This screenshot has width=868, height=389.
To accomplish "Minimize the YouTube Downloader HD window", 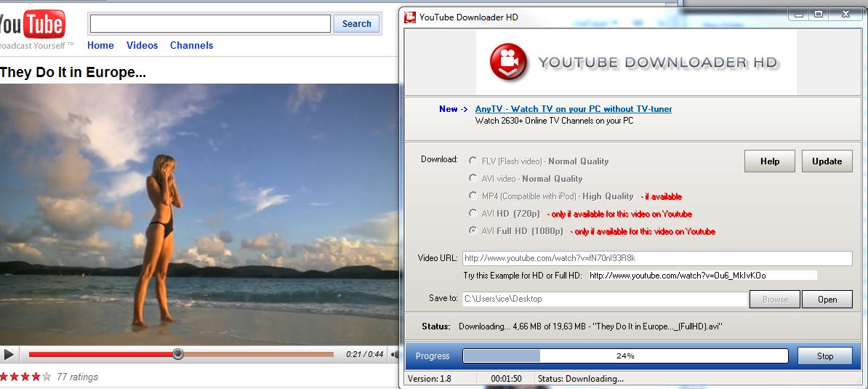I will (x=798, y=14).
